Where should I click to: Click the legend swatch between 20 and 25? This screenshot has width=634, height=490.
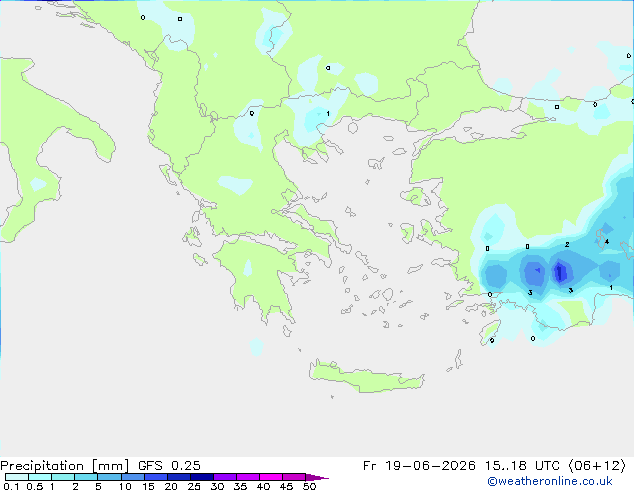179,477
